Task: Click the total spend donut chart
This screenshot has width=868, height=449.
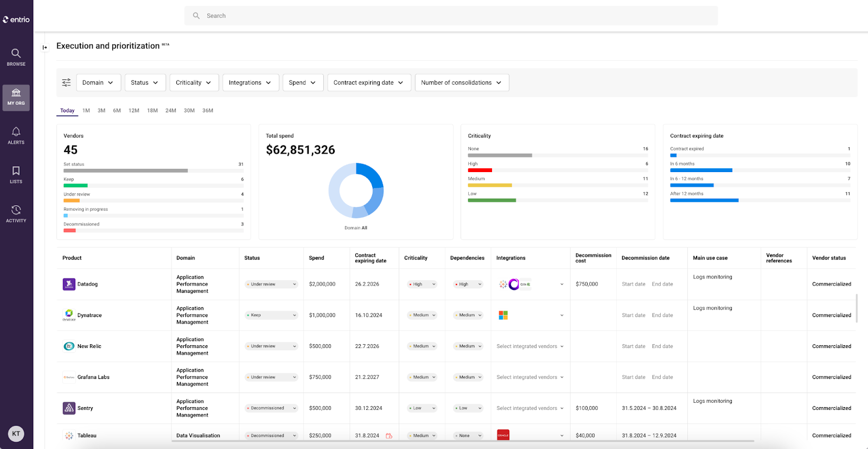Action: [356, 191]
